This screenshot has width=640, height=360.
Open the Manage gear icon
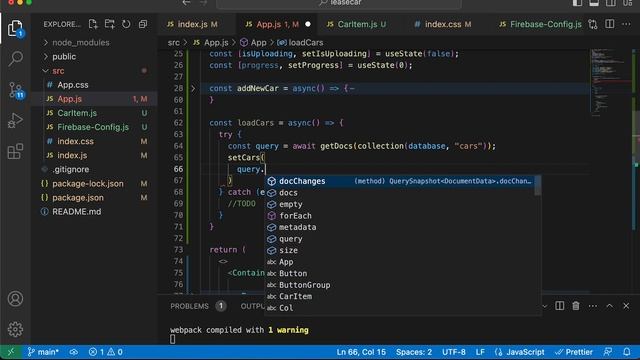(15, 329)
